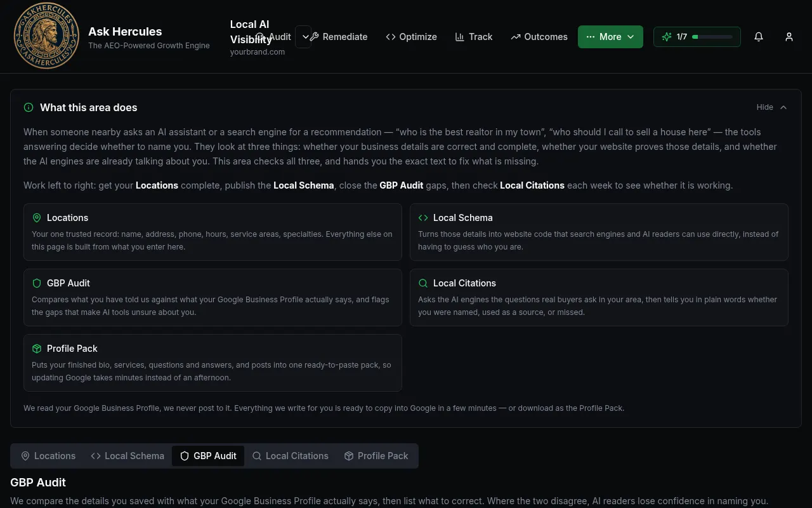Click the magnifier icon on Local Citations card
This screenshot has width=812, height=508.
(x=423, y=283)
